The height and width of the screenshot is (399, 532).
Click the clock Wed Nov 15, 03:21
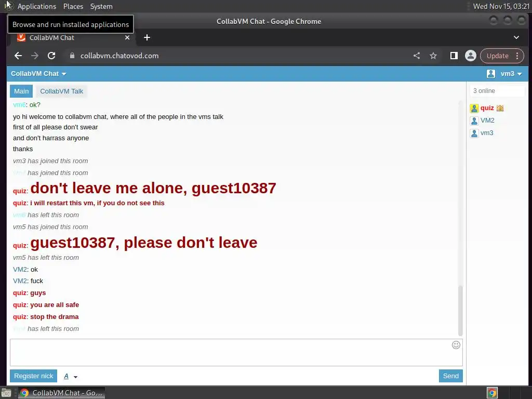pyautogui.click(x=501, y=6)
